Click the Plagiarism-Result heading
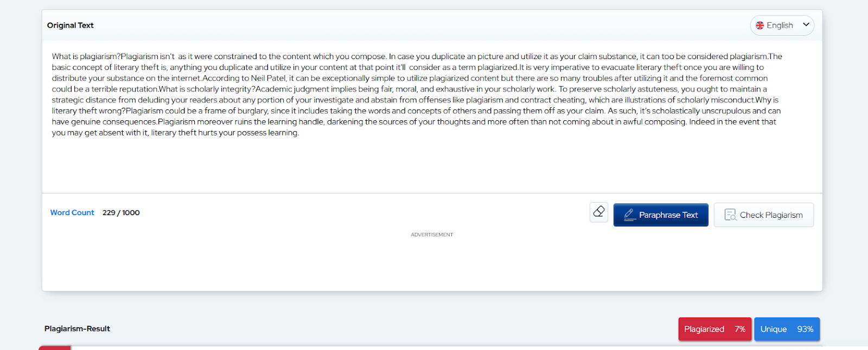The image size is (868, 350). pos(77,329)
